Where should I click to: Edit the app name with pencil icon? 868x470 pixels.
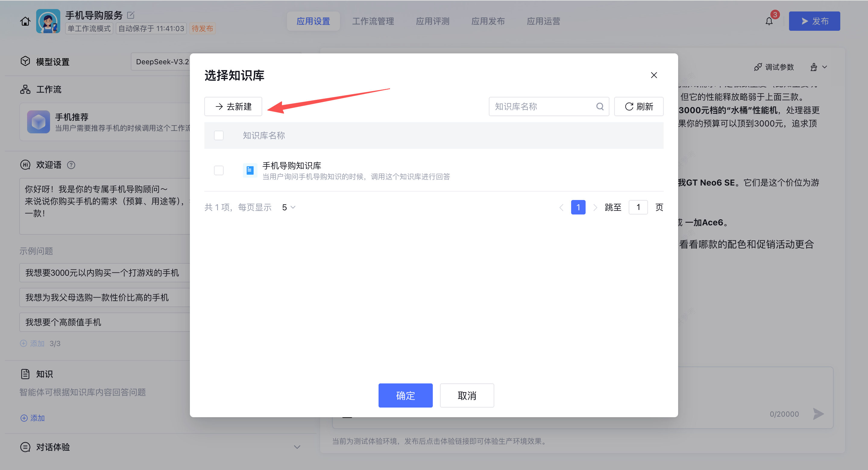pos(131,15)
